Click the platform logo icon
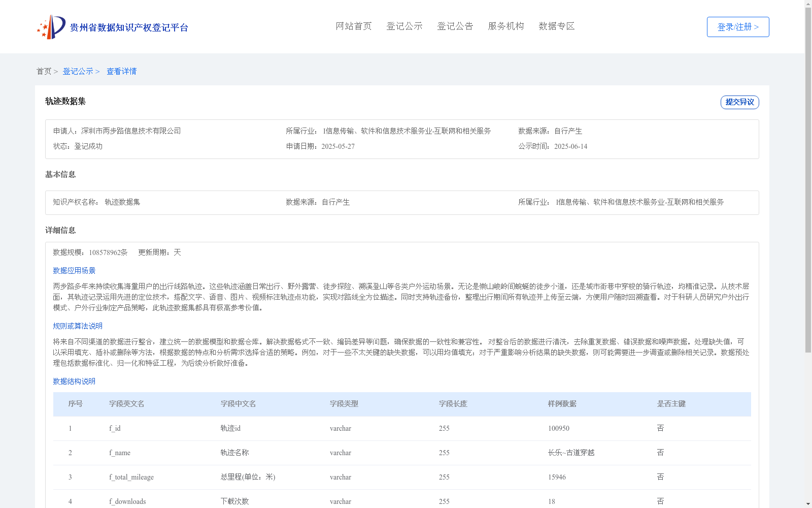This screenshot has height=508, width=812. (x=51, y=27)
